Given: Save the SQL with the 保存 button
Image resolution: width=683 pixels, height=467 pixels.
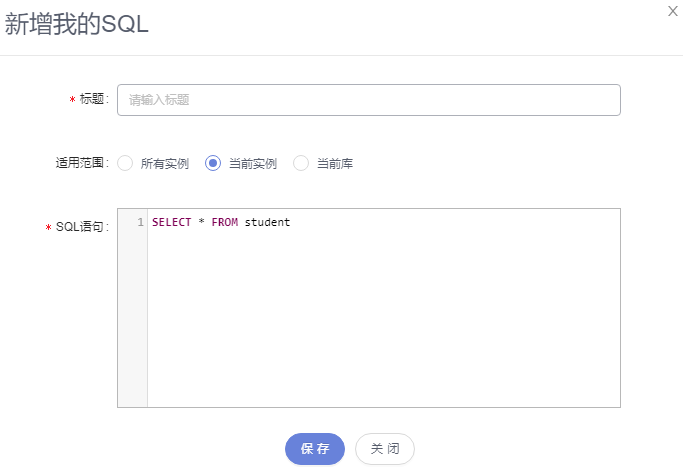Looking at the screenshot, I should 314,449.
